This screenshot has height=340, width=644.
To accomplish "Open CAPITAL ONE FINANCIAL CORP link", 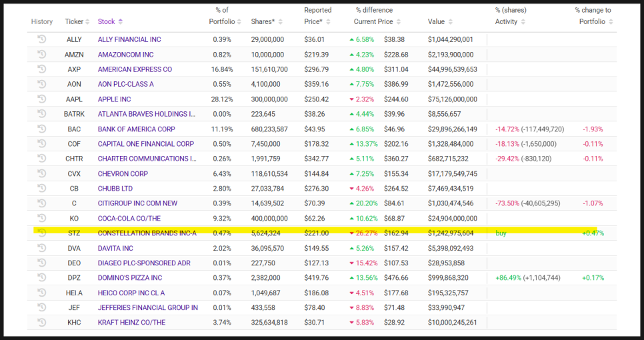I will click(x=146, y=144).
